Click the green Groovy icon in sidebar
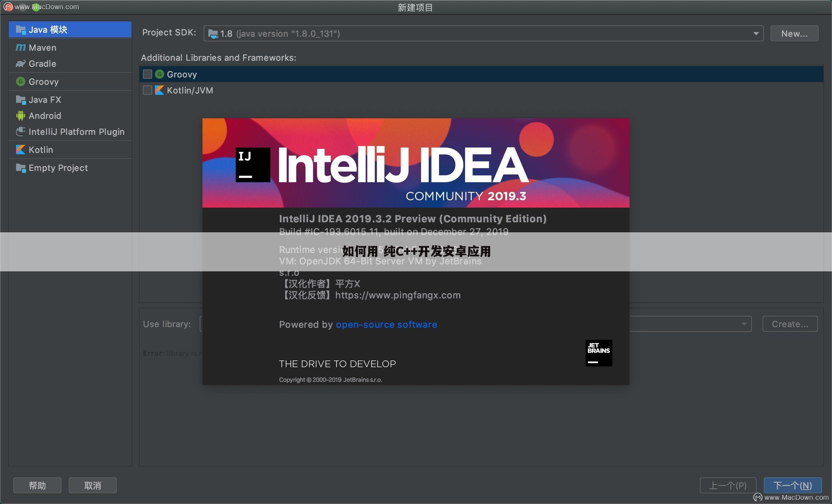Viewport: 832px width, 504px height. 21,82
